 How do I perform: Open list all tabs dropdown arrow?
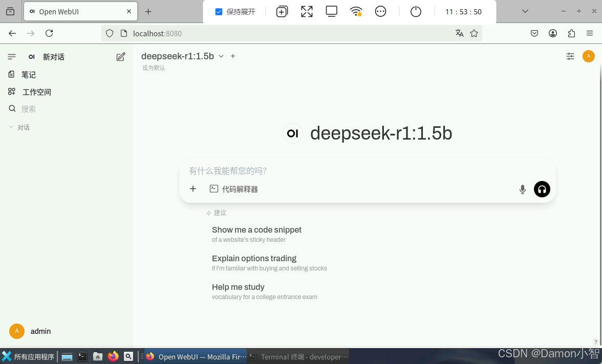tap(525, 11)
